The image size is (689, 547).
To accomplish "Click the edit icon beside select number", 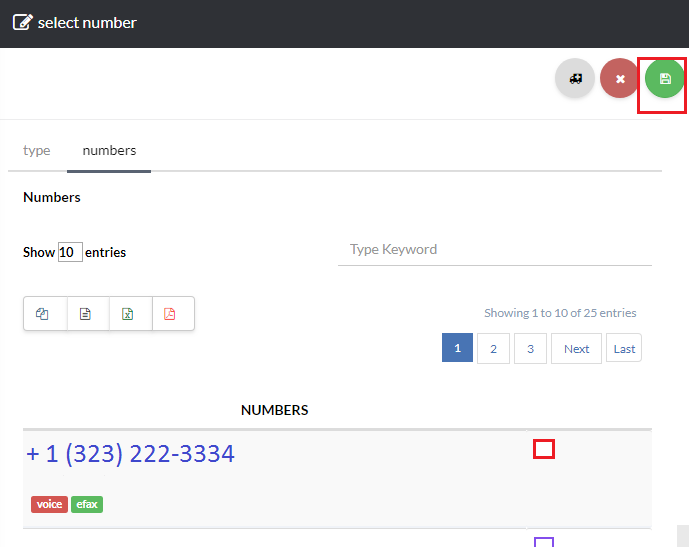I will click(22, 22).
